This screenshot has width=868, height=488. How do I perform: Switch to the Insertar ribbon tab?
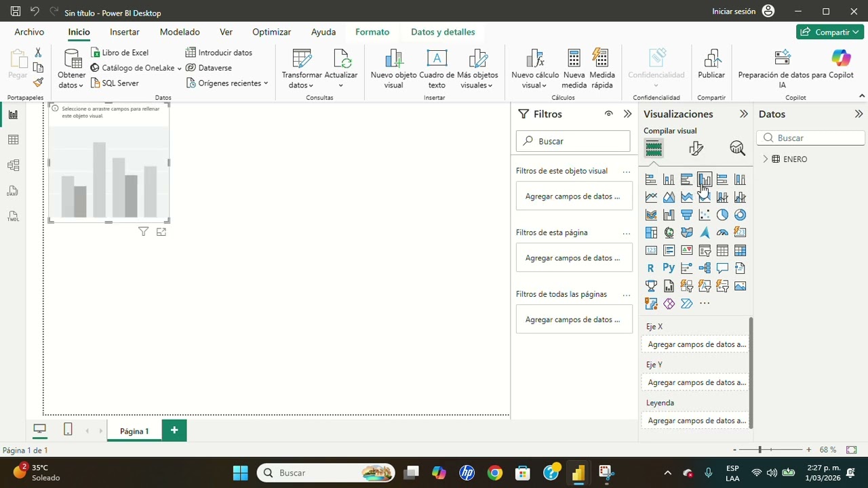[125, 32]
